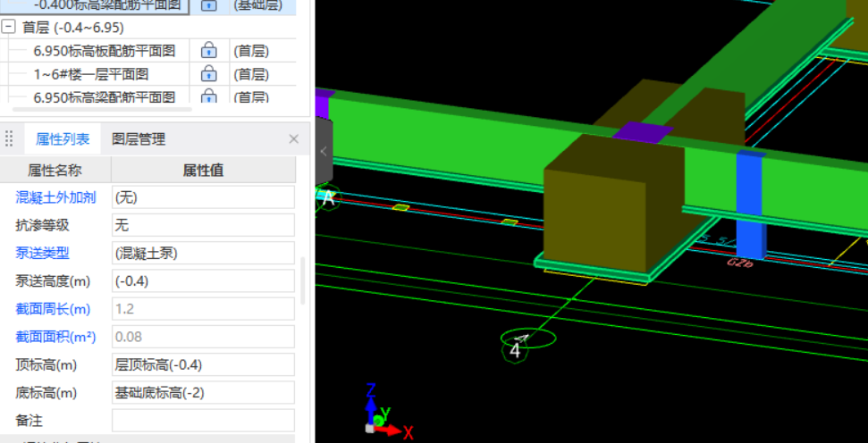The image size is (868, 443).
Task: Click (基础层) cell in drawing list
Action: pyautogui.click(x=258, y=5)
